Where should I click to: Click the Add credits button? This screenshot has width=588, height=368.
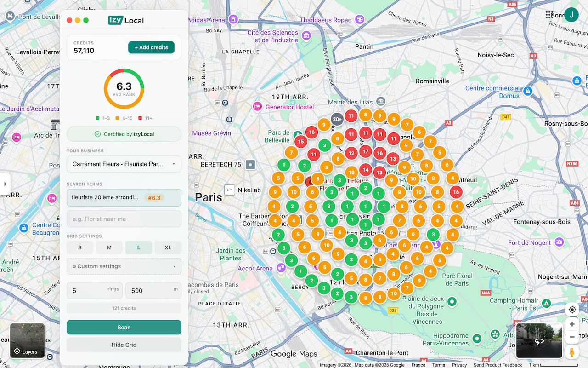(151, 47)
